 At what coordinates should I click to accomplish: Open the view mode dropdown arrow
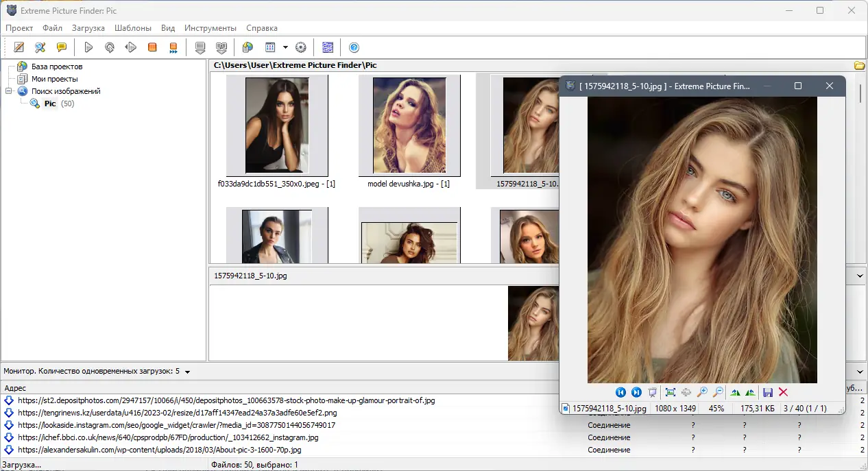point(285,47)
